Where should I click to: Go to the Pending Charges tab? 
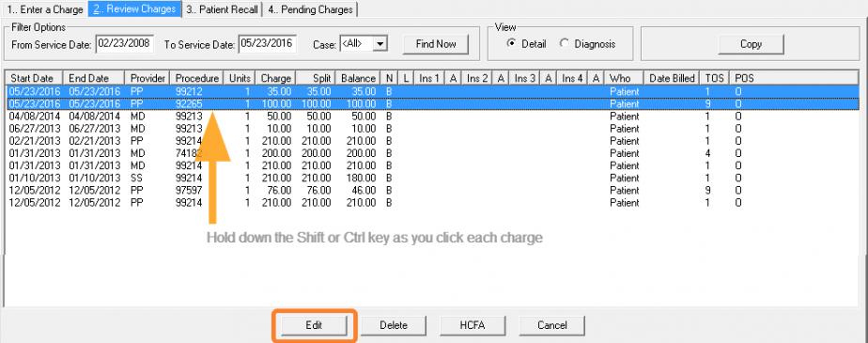pos(310,9)
